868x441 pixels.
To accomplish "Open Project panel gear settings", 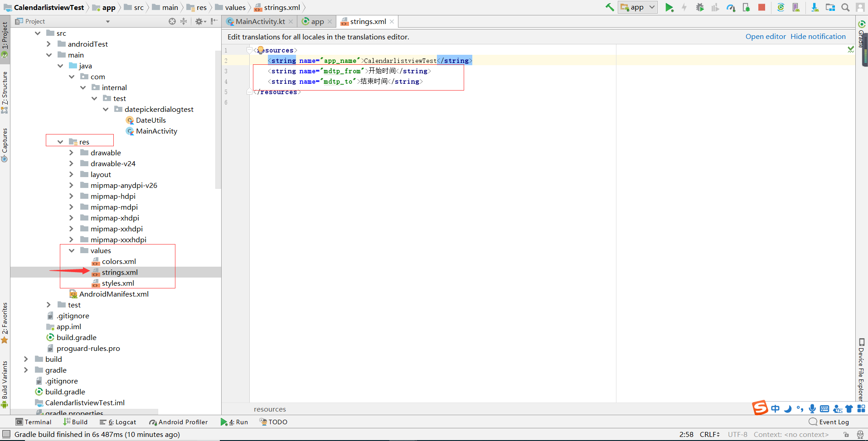I will point(199,21).
